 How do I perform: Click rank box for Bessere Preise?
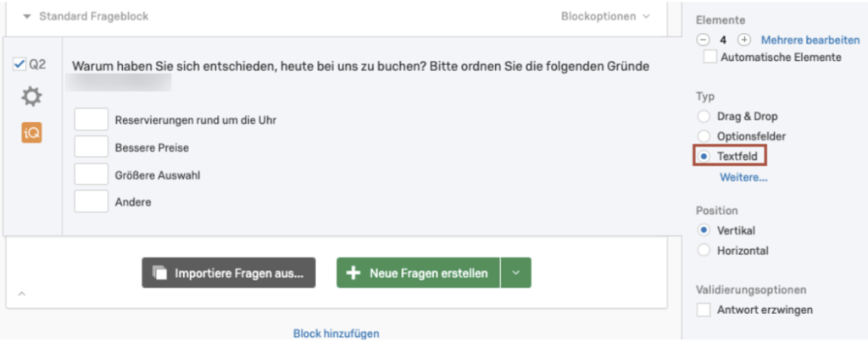click(x=92, y=147)
